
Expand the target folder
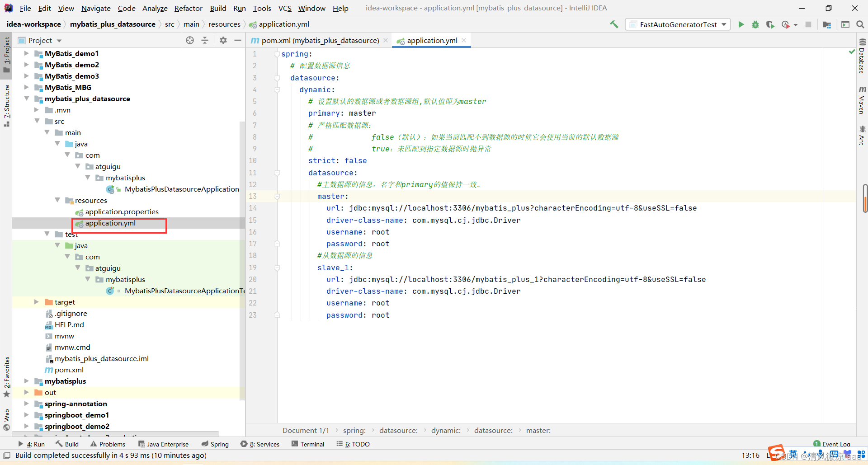click(x=37, y=302)
